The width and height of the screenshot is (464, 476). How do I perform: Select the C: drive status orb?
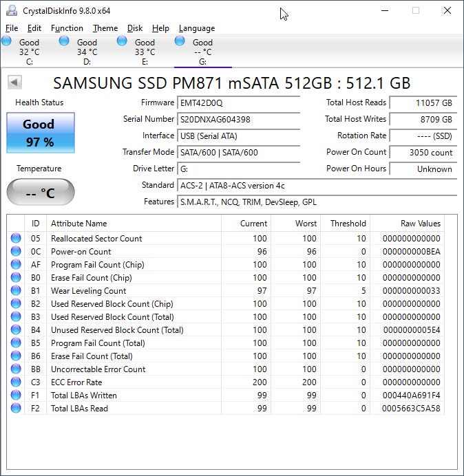[7, 41]
